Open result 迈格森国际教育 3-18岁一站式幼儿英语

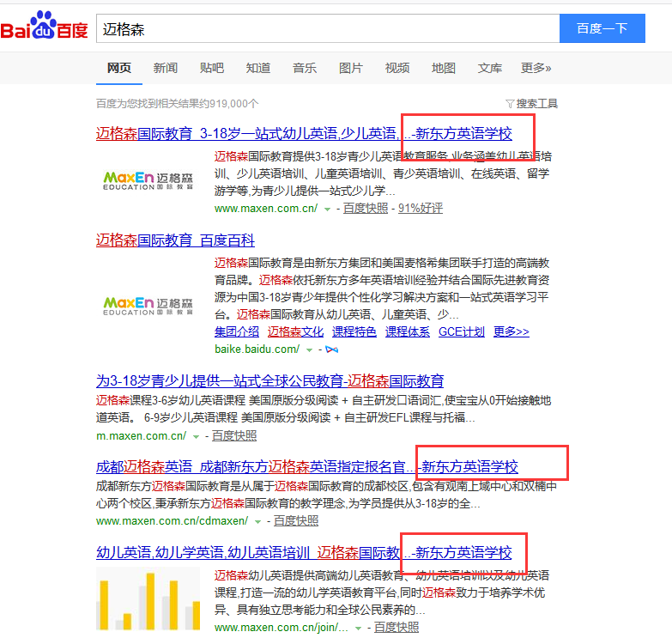click(304, 133)
